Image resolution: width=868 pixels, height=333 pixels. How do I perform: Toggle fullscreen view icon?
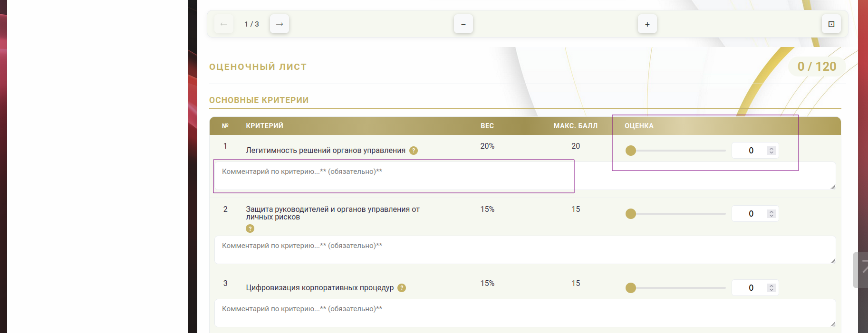(831, 24)
